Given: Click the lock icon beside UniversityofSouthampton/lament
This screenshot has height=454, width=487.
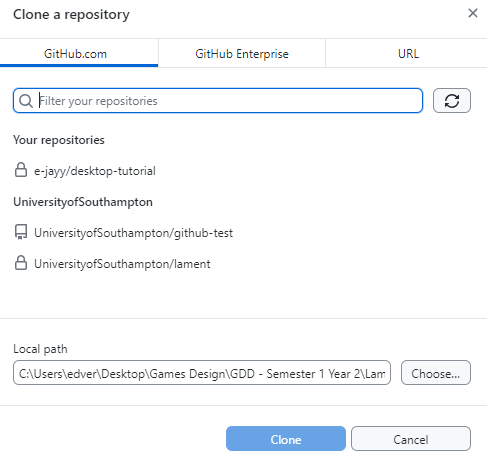Looking at the screenshot, I should pyautogui.click(x=21, y=263).
